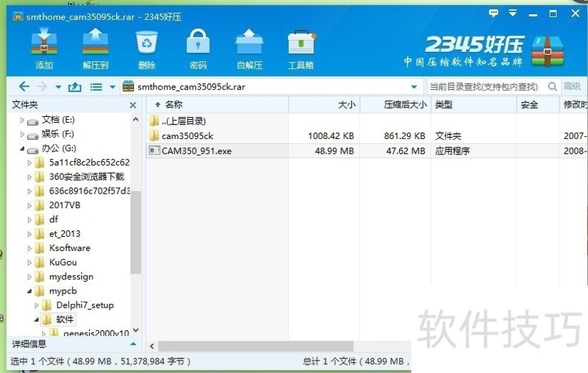Expand the KuGou folder node
This screenshot has width=588, height=373.
click(x=29, y=263)
